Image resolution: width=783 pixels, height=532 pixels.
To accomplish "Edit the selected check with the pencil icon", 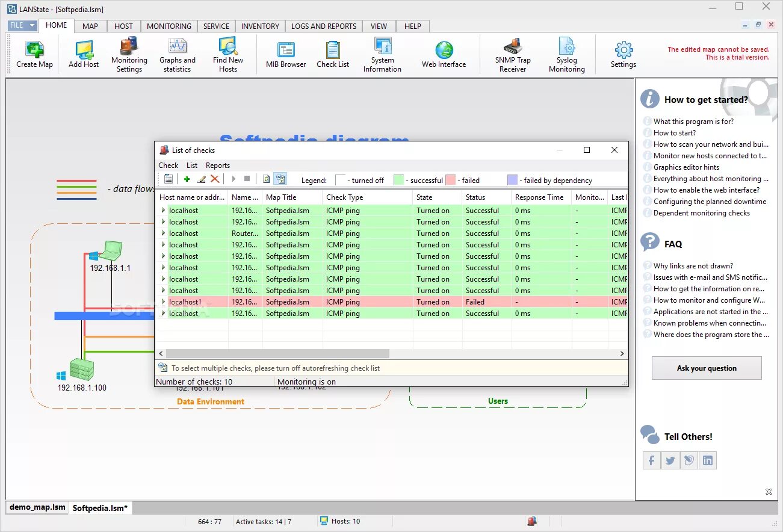I will click(x=201, y=179).
